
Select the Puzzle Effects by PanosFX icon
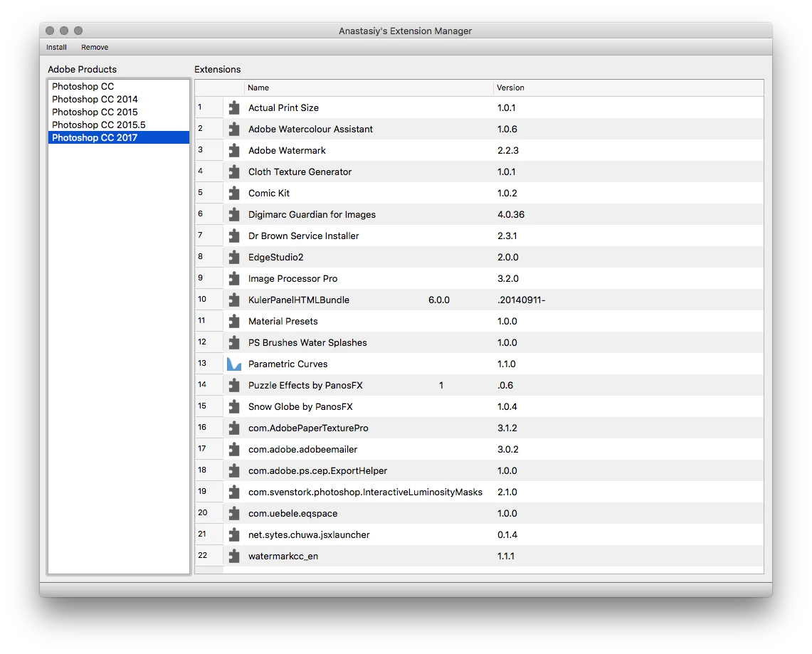[234, 385]
